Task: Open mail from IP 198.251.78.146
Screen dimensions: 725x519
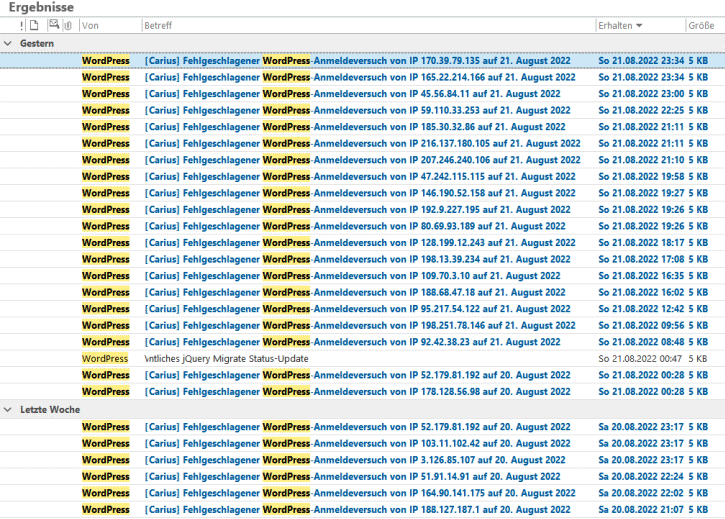Action: [x=362, y=325]
